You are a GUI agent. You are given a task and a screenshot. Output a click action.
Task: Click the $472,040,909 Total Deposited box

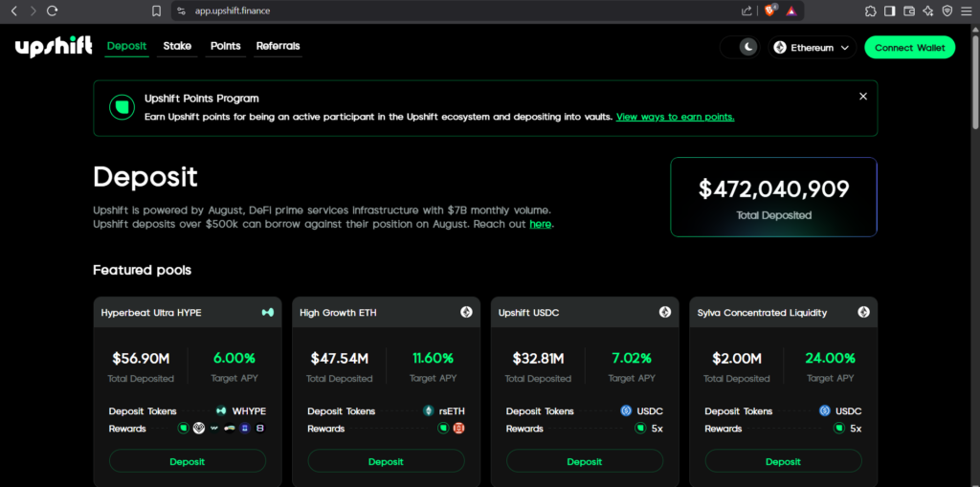(773, 197)
